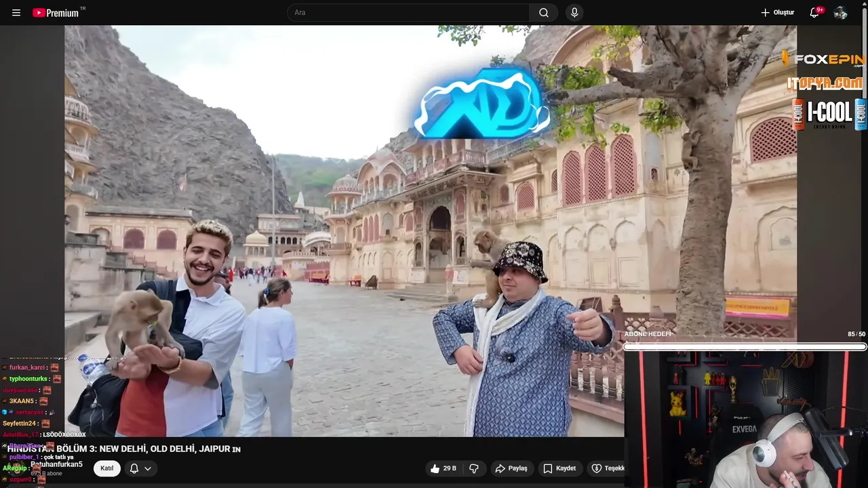Like the video with thumbs up
Viewport: 868px width, 488px height.
coord(443,468)
